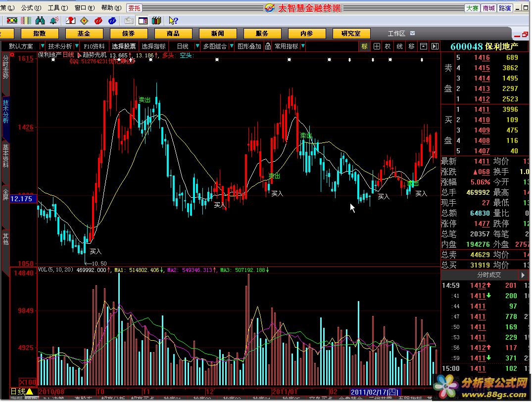Viewport: 532px width, 402px height.
Task: Open the 研究室 category button
Action: 351,34
